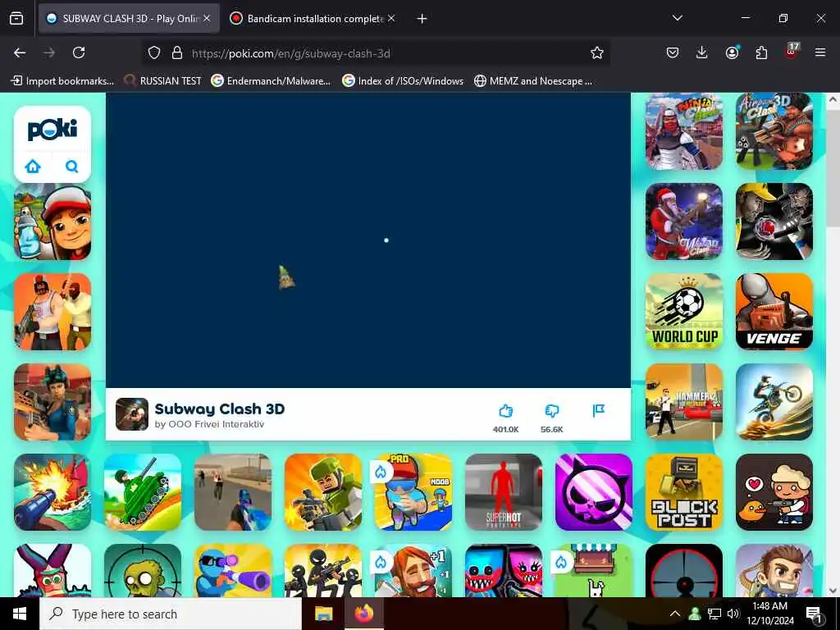This screenshot has height=630, width=840.
Task: Open the green tank game thumbnail
Action: [x=143, y=492]
